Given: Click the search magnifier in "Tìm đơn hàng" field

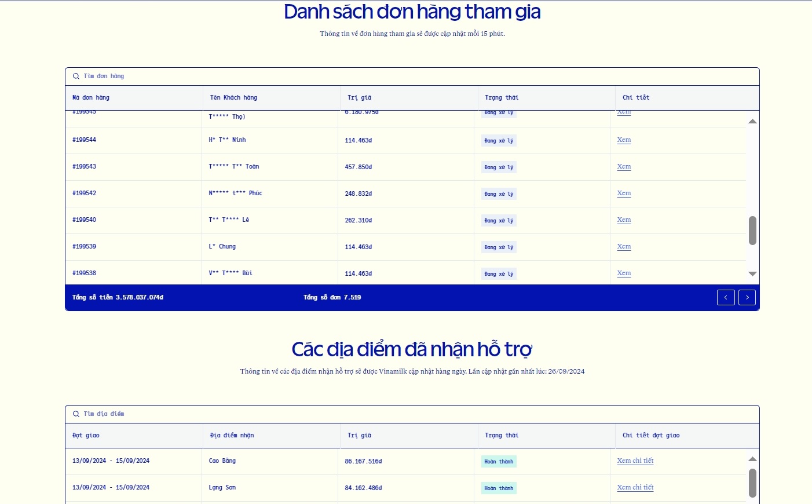Looking at the screenshot, I should coord(76,76).
